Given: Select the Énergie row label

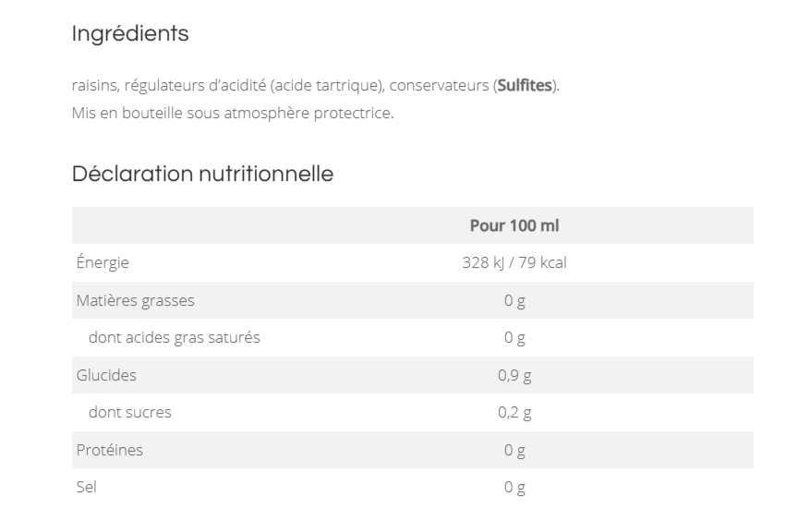Looking at the screenshot, I should coord(103,263).
